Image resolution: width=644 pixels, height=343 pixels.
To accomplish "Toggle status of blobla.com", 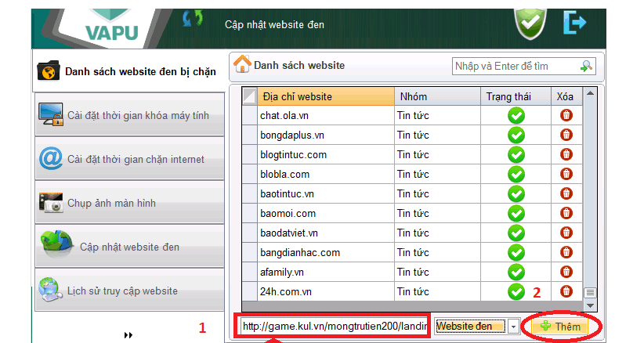I will tap(516, 175).
